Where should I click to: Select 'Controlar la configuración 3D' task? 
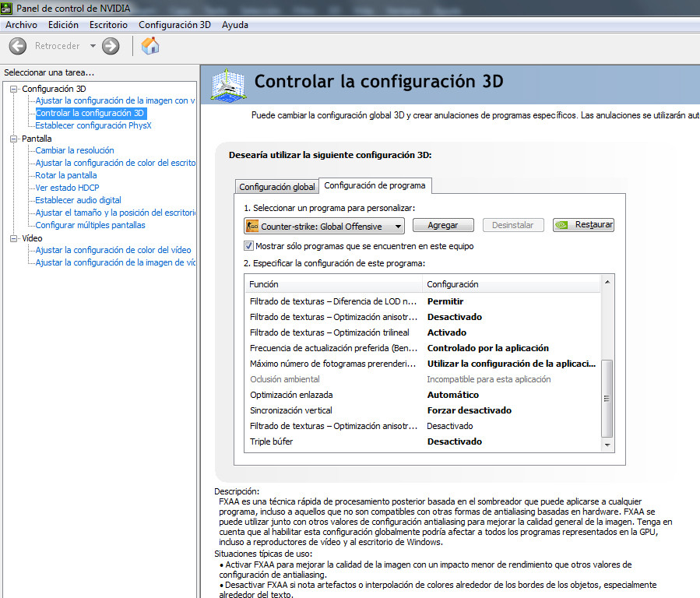(90, 114)
